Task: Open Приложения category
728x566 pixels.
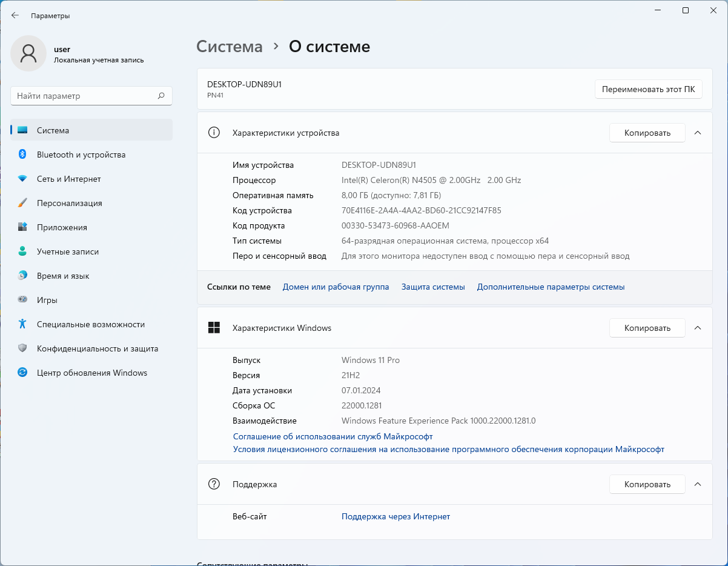Action: (91, 227)
